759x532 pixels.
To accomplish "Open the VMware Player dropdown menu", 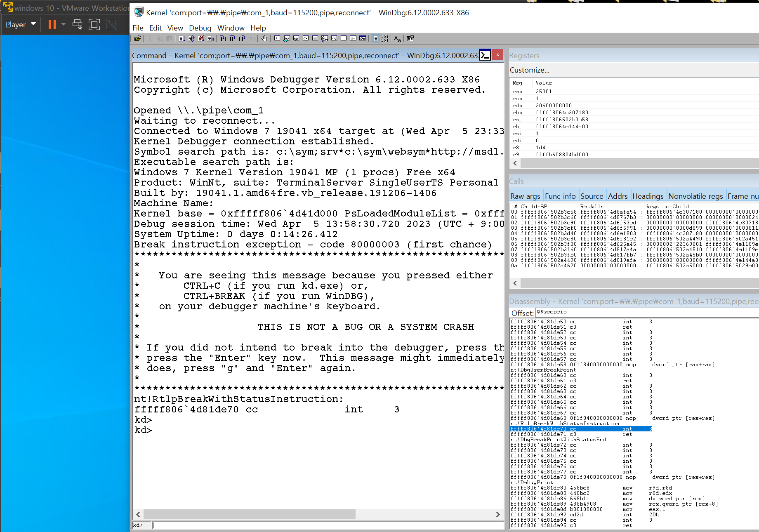I will [21, 25].
